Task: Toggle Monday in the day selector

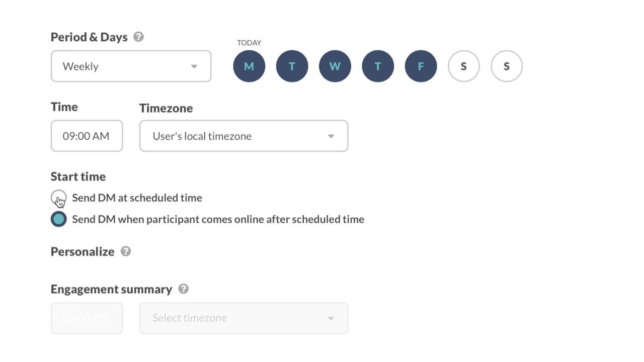Action: [249, 66]
